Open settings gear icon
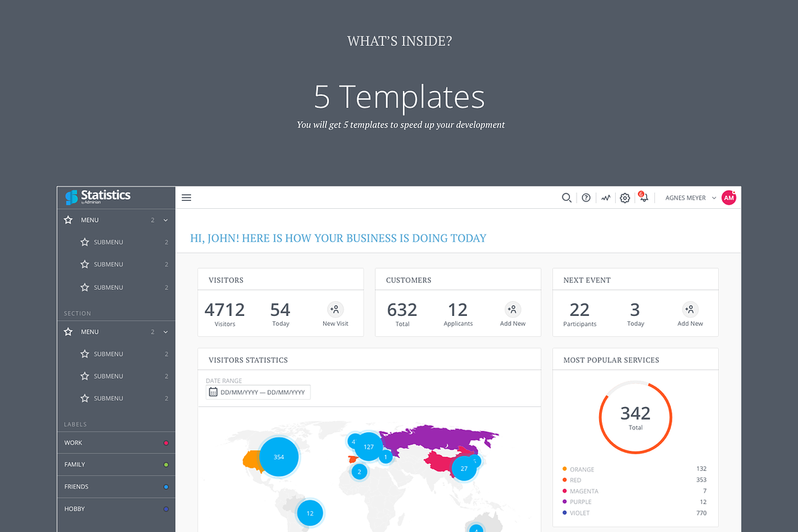This screenshot has width=798, height=532. (x=624, y=198)
